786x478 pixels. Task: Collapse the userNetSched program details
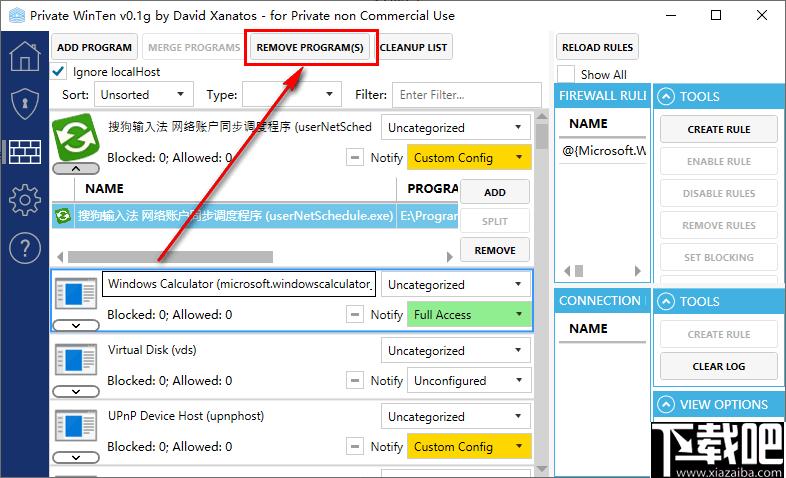click(76, 169)
